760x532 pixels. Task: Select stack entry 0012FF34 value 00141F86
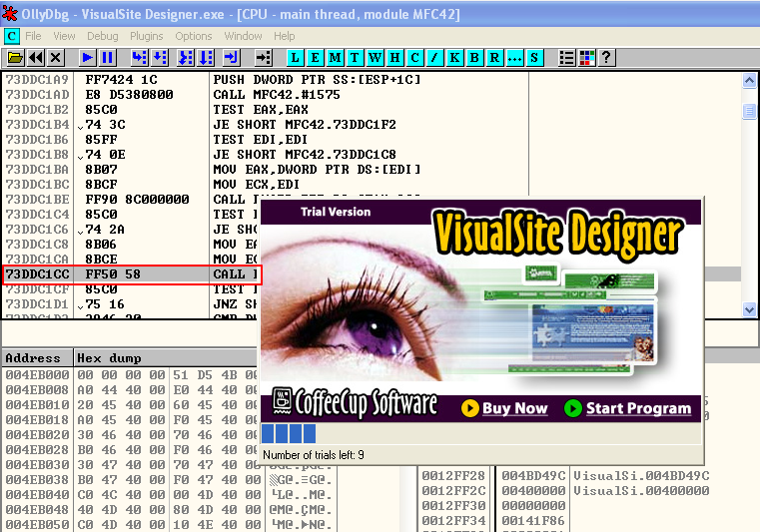click(x=565, y=521)
